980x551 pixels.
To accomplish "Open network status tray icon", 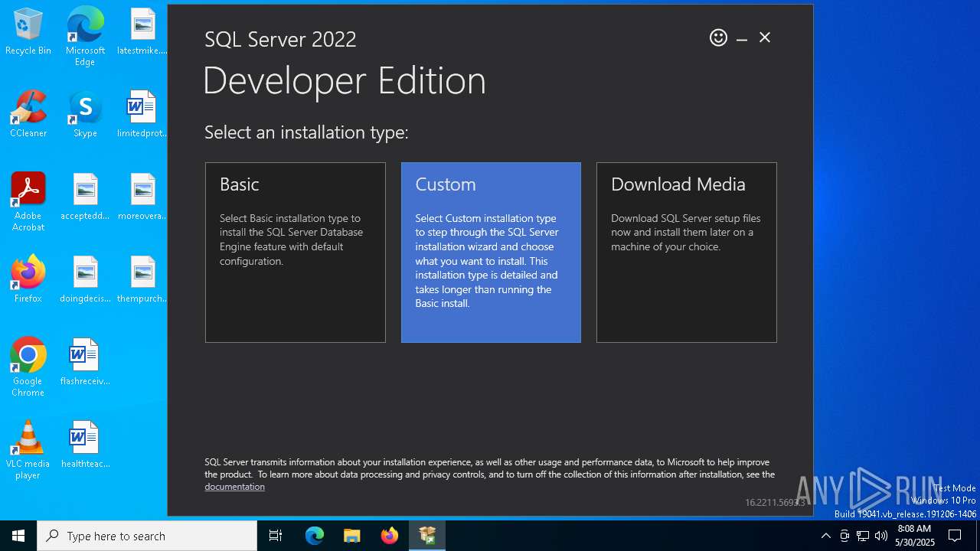I will pyautogui.click(x=863, y=536).
